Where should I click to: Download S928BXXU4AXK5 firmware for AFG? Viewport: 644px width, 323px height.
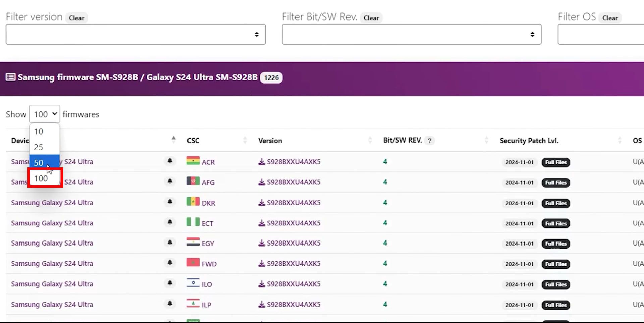289,182
